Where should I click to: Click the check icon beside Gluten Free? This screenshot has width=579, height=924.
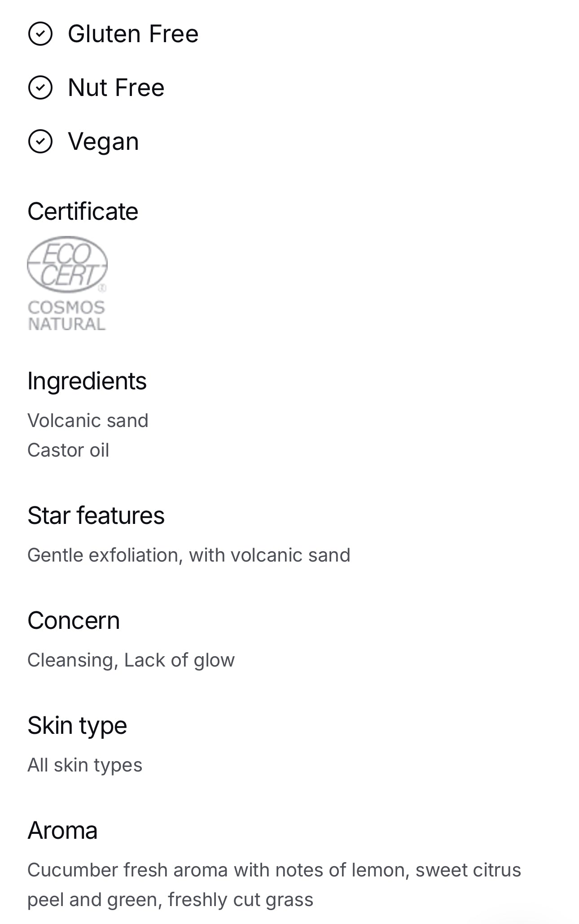click(40, 34)
